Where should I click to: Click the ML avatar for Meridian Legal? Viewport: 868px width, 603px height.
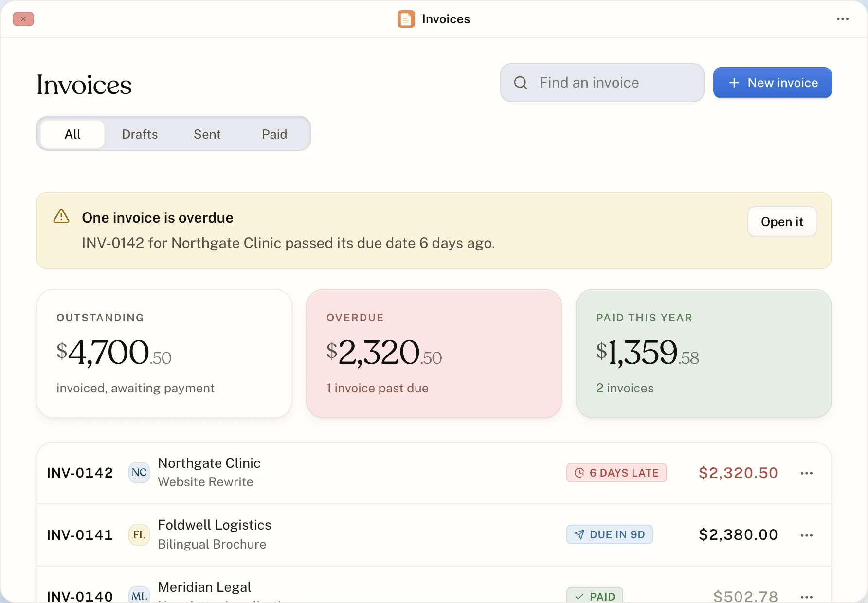click(139, 596)
